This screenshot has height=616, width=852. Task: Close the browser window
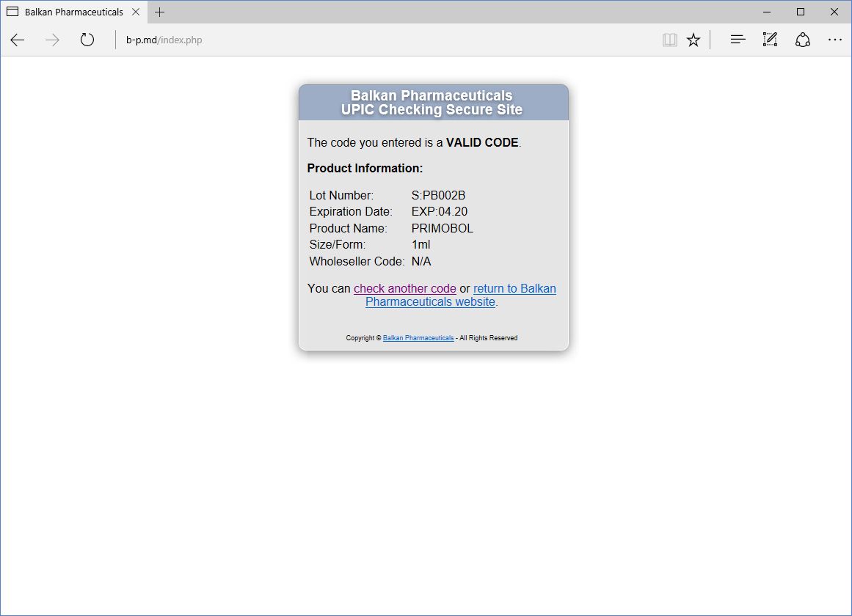click(x=834, y=12)
